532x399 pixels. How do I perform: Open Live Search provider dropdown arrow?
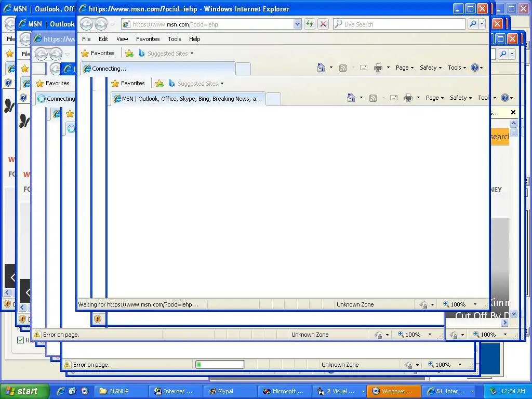pos(482,24)
